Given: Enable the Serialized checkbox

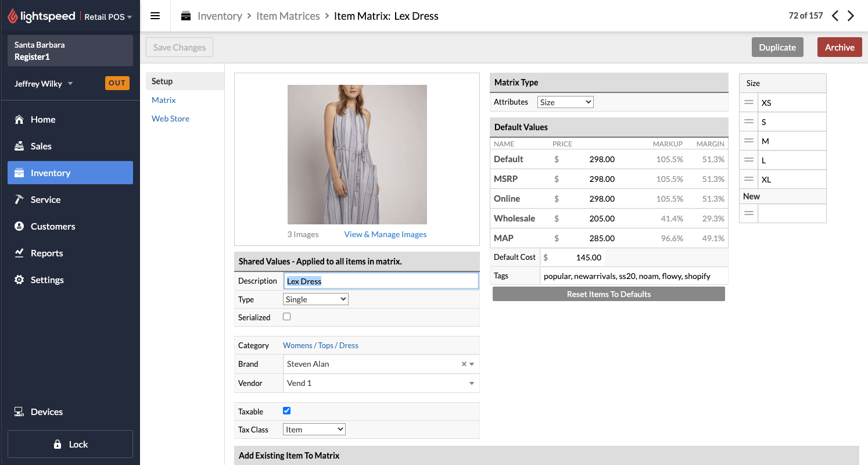Looking at the screenshot, I should point(286,316).
